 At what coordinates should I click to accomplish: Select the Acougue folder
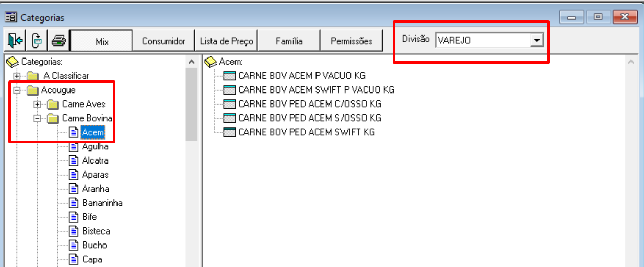click(58, 90)
